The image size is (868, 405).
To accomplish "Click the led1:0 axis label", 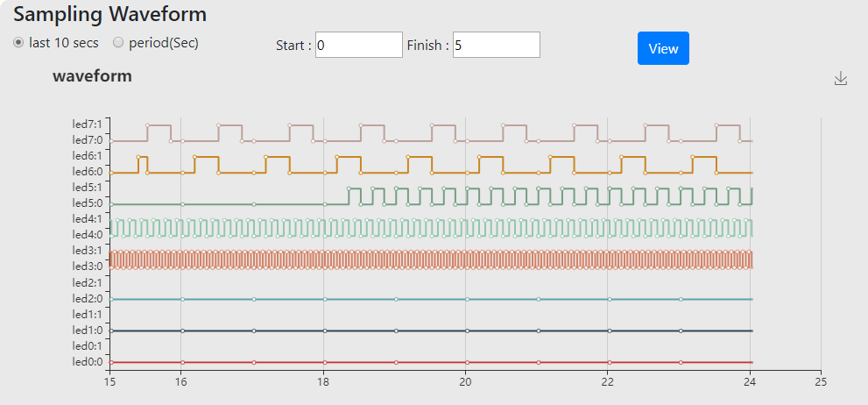I will (87, 330).
